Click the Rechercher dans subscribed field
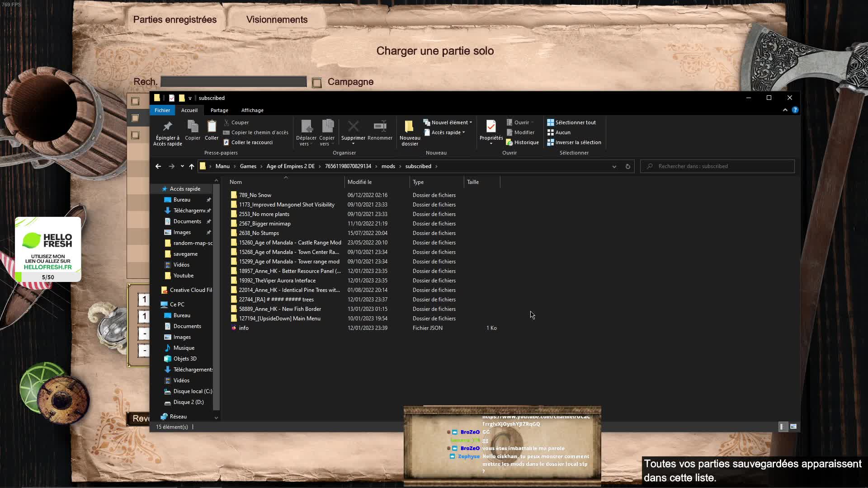868x488 pixels. click(717, 166)
